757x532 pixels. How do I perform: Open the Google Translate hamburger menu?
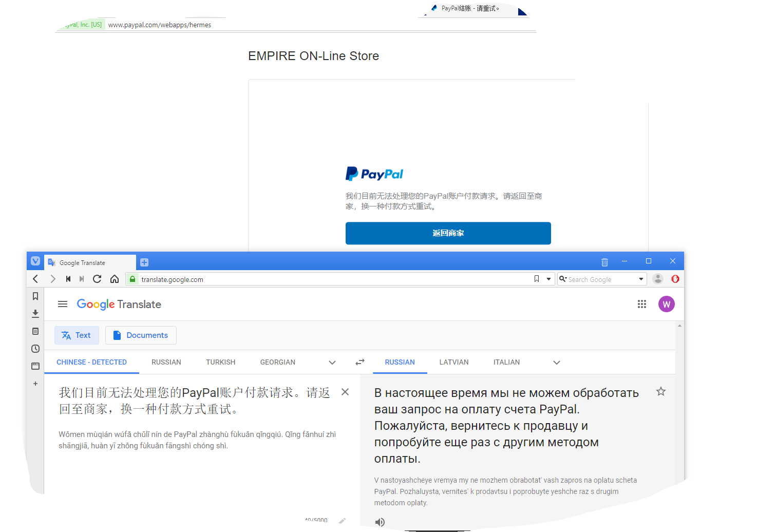pos(63,304)
